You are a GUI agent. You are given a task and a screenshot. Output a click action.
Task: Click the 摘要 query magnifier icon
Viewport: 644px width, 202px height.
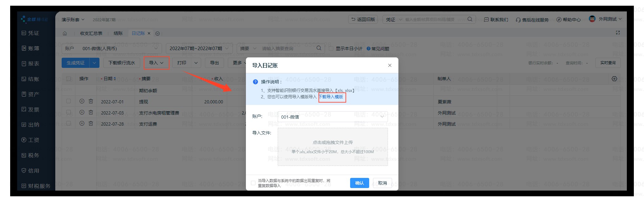coord(319,48)
